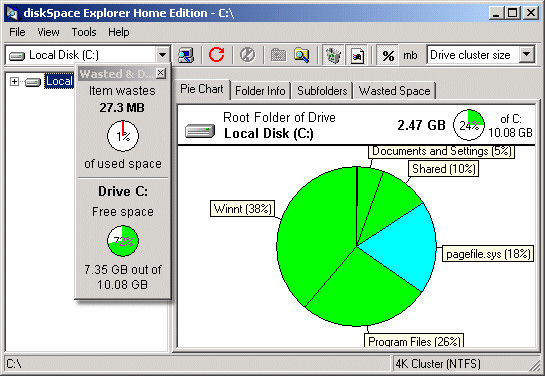Screen dimensions: 545x376
Task: Close the Wasted & Drive info panel
Action: point(161,73)
